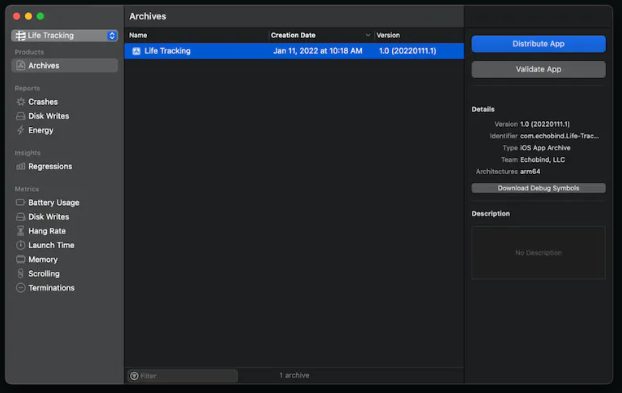Click the No Description text box
Viewport: 622px width, 393px height.
pyautogui.click(x=538, y=253)
